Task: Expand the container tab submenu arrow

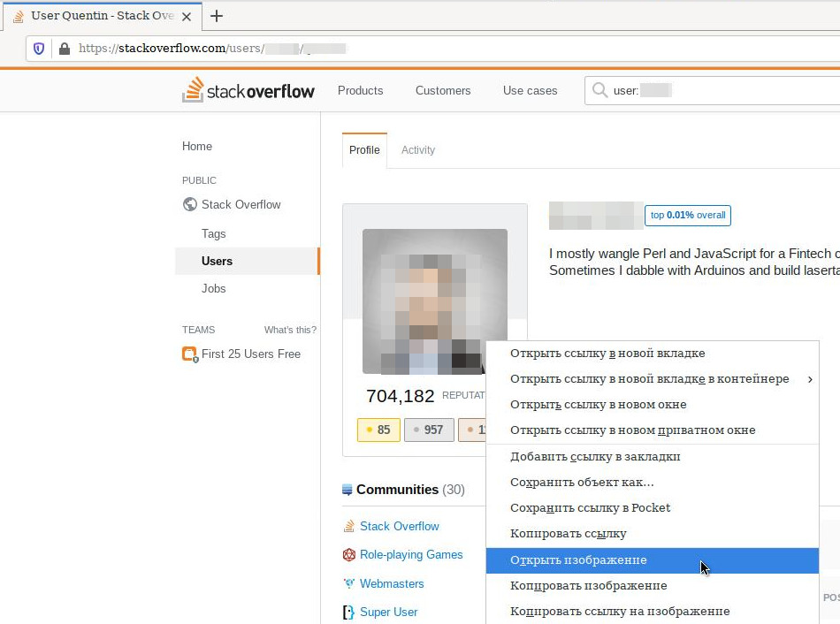Action: (810, 379)
